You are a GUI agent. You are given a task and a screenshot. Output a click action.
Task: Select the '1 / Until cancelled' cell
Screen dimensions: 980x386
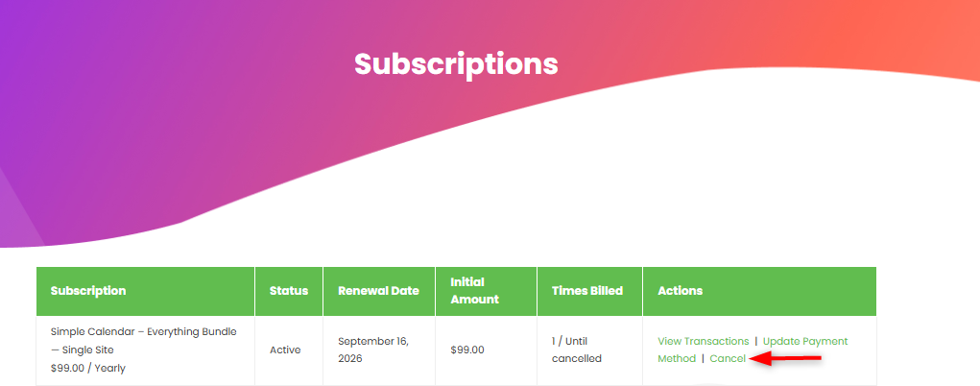578,350
